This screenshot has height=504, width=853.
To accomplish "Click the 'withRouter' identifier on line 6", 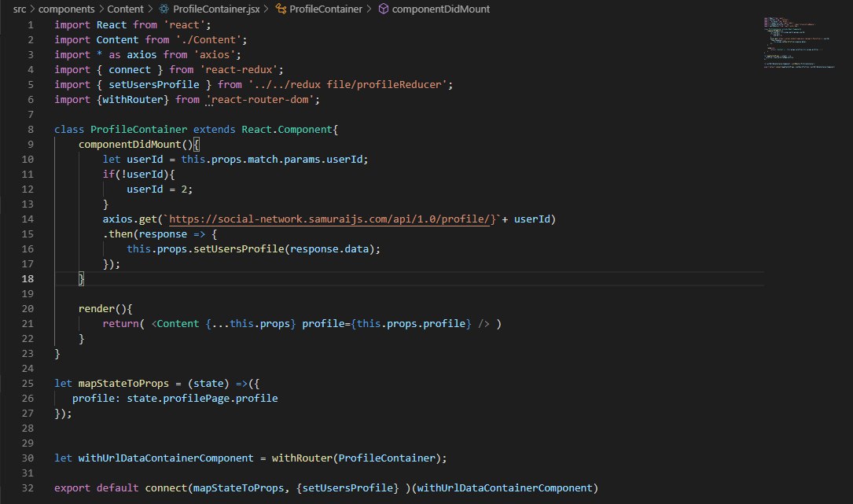I will [133, 100].
